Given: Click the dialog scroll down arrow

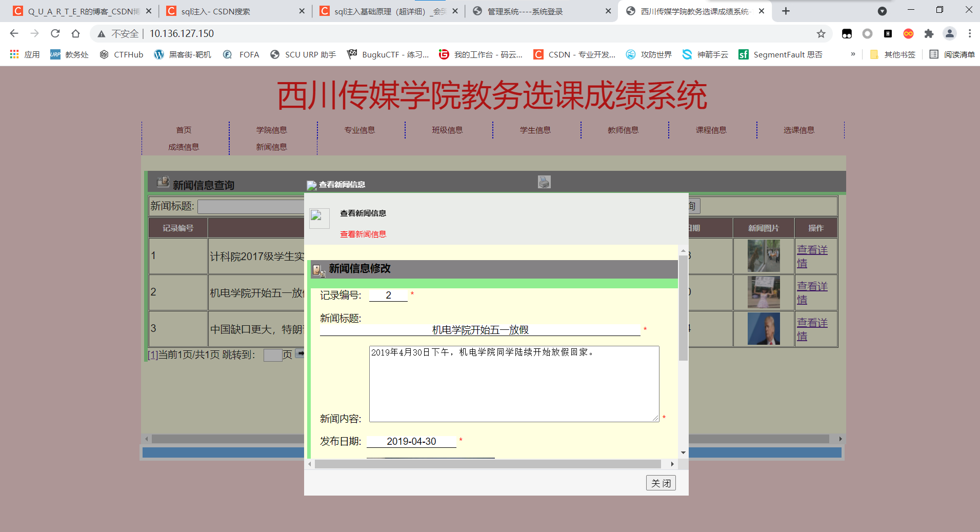Looking at the screenshot, I should point(683,452).
